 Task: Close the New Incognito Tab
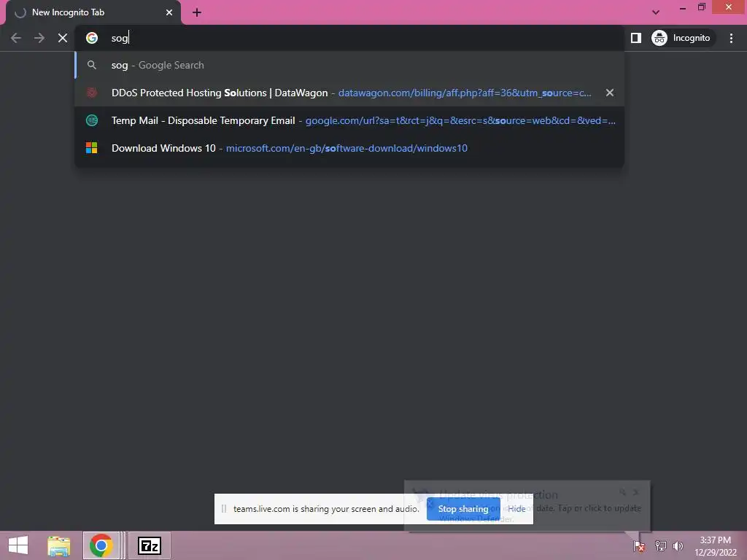[x=169, y=12]
